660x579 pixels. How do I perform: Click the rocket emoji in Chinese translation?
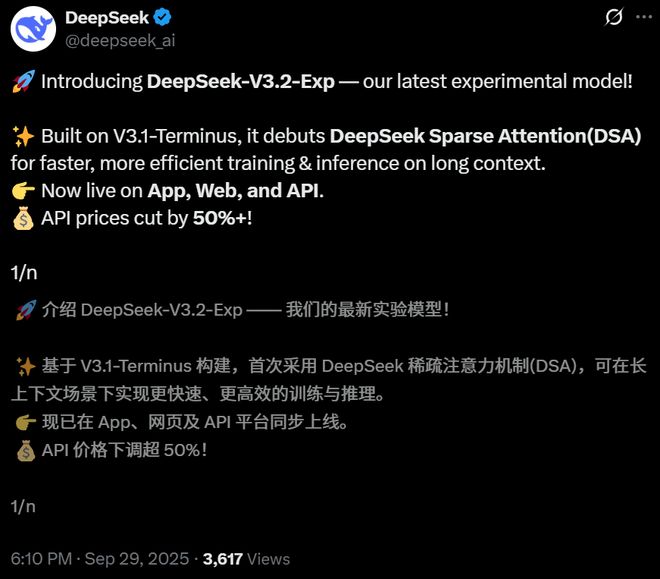pos(26,310)
